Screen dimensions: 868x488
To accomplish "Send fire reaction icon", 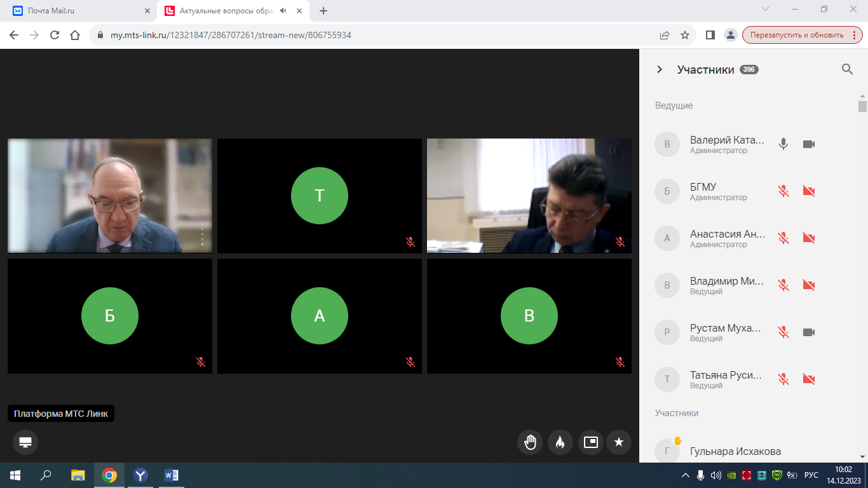I will click(x=560, y=442).
